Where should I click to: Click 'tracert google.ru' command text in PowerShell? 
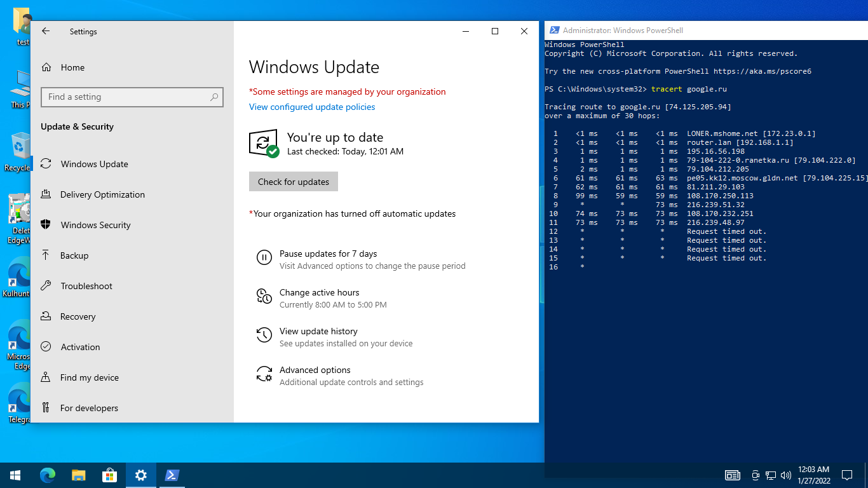[689, 89]
